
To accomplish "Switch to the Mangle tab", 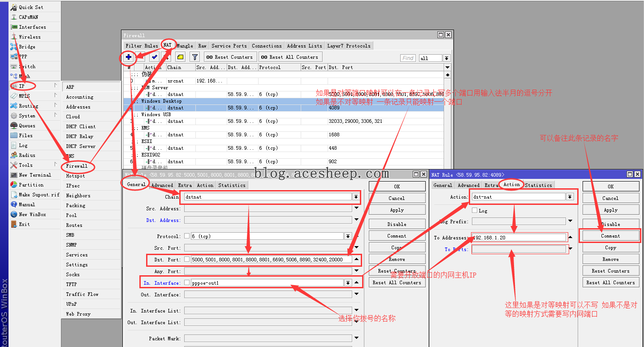I will pyautogui.click(x=185, y=46).
